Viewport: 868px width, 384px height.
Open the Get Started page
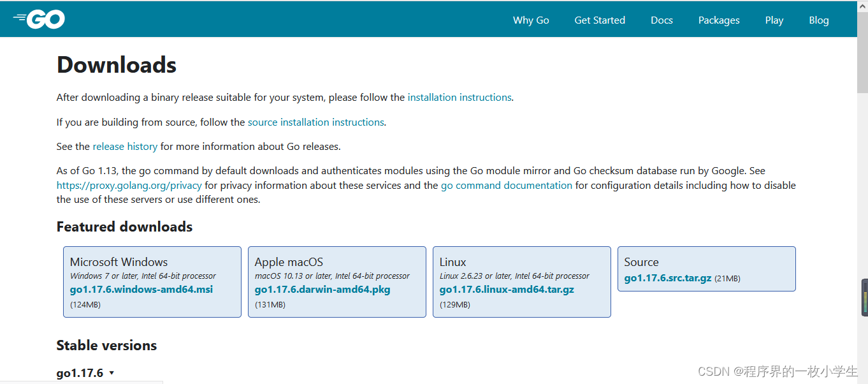[600, 20]
